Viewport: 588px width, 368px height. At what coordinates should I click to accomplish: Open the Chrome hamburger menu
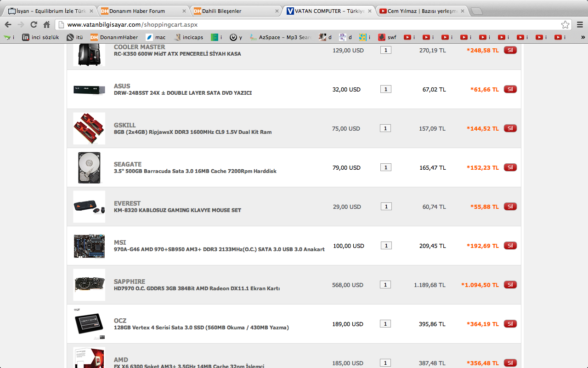tap(580, 25)
